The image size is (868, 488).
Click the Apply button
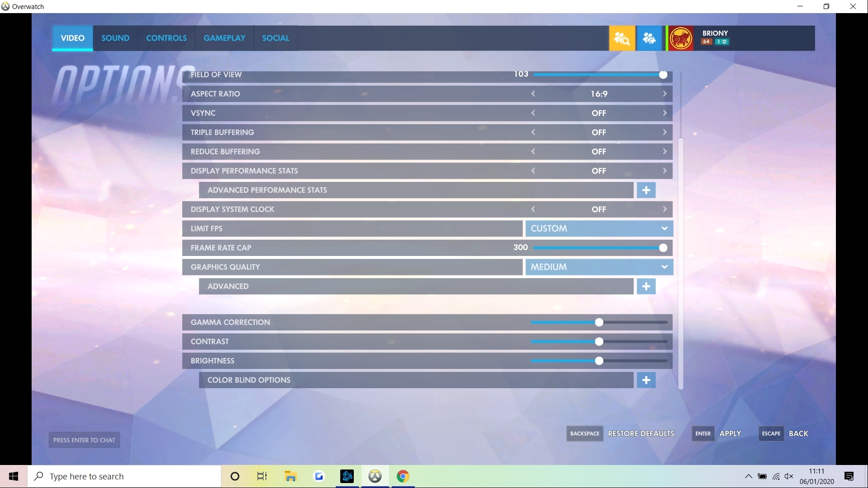pyautogui.click(x=730, y=433)
